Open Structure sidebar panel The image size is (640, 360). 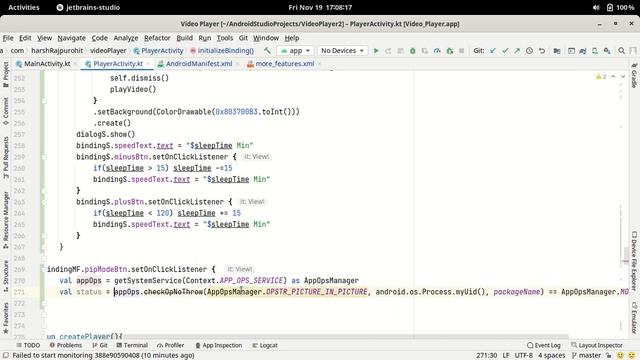pos(6,276)
